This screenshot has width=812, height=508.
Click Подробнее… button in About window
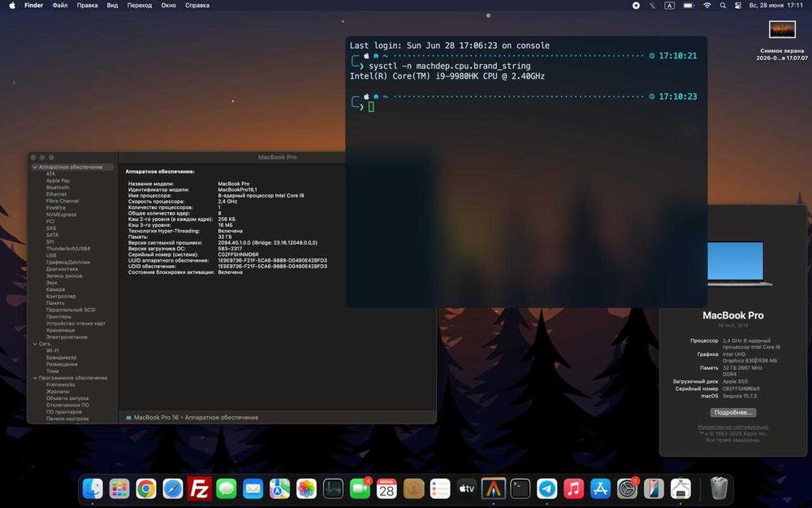tap(732, 413)
